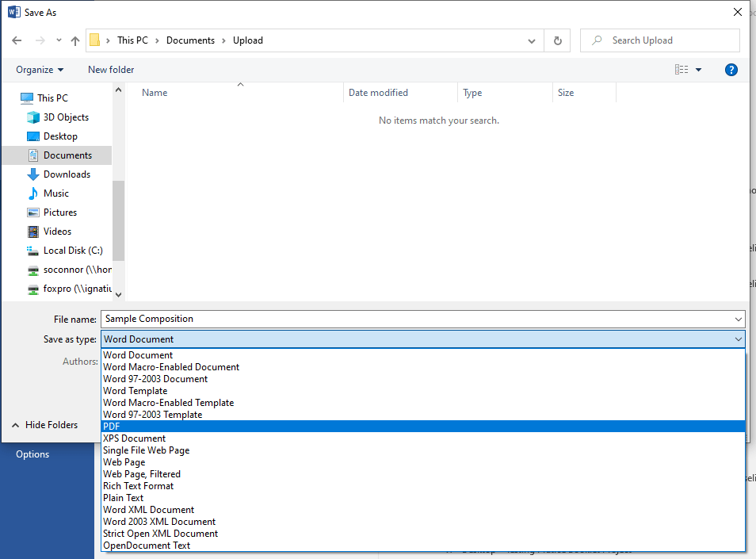Click inside the Search Upload box

tap(659, 40)
